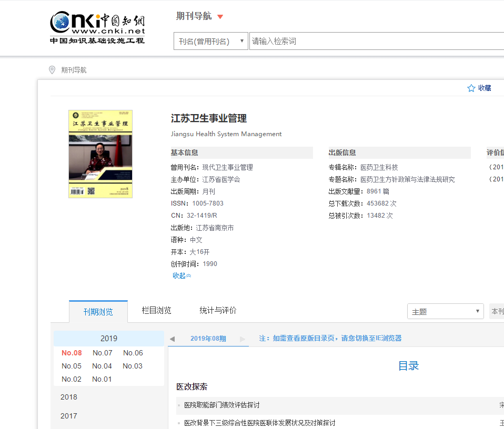504x429 pixels.
Task: Open the 主题 dropdown
Action: point(445,311)
